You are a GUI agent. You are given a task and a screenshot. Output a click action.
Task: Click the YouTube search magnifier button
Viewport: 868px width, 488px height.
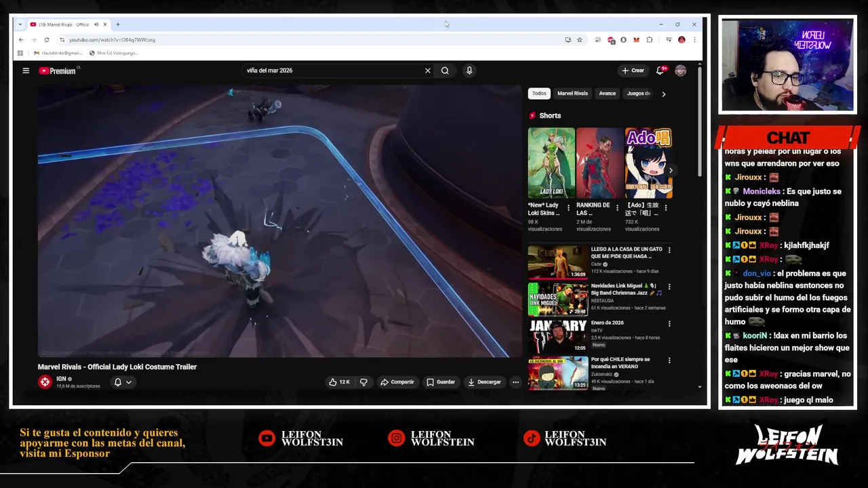click(445, 70)
